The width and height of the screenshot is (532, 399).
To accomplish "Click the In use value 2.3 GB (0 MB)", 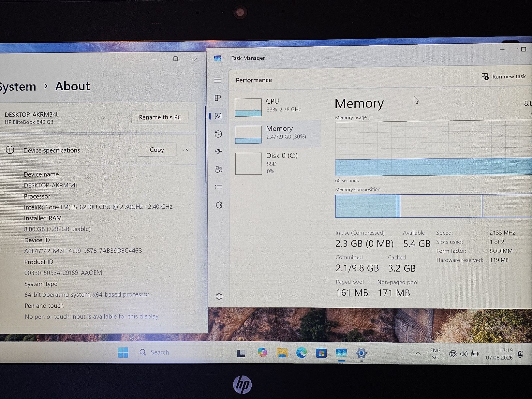I will click(364, 244).
